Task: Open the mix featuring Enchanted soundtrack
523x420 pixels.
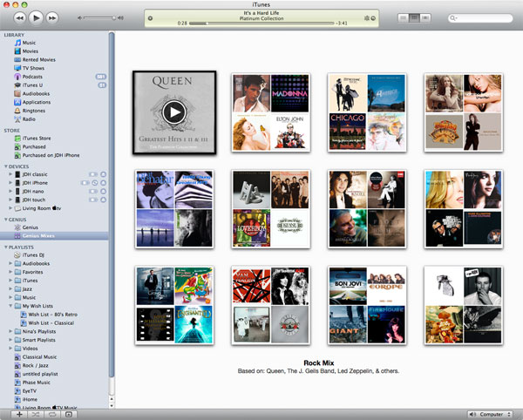Action: tap(174, 305)
